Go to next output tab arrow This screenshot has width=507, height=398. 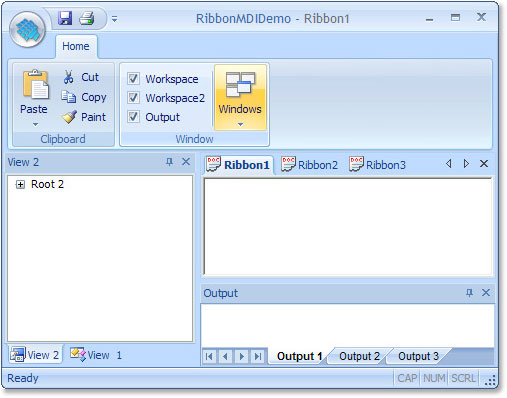(242, 357)
